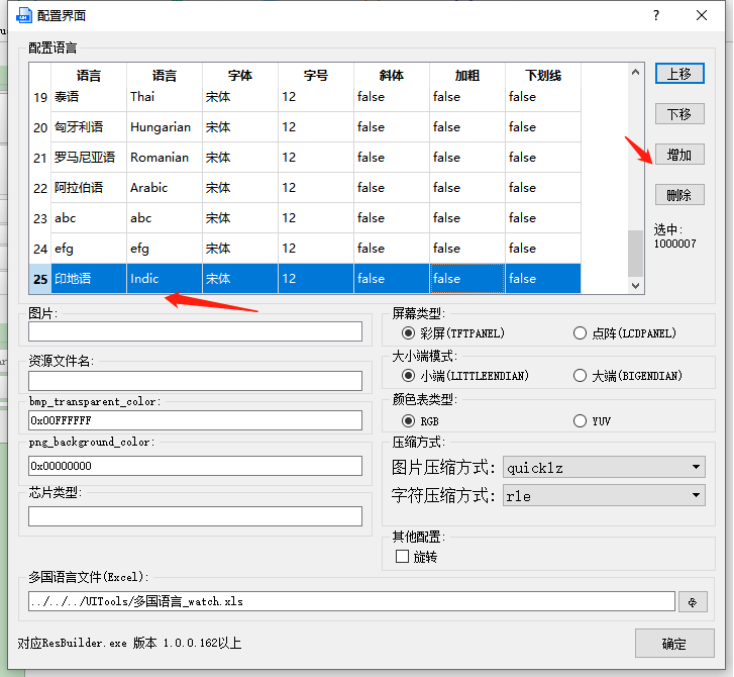This screenshot has width=734, height=677.
Task: Click the 加粗 column header
Action: [468, 75]
